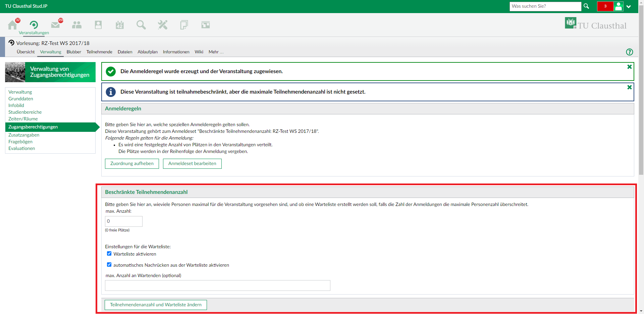
Task: Expand the user avatar menu arrow
Action: [629, 7]
